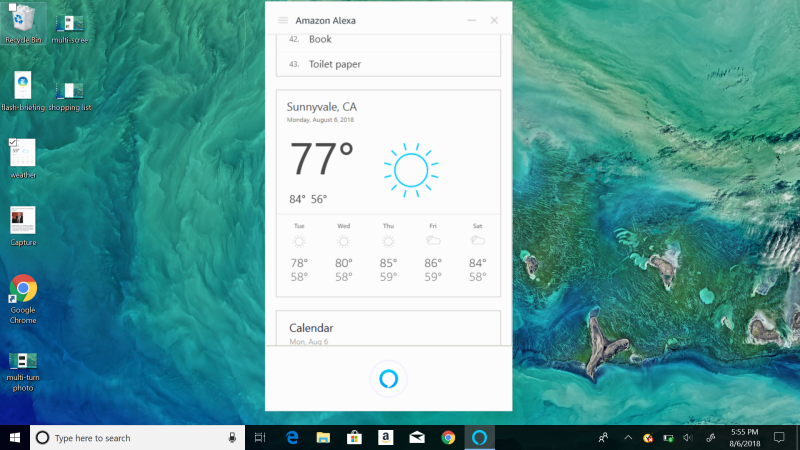Open Microsoft Store from taskbar
This screenshot has height=450, width=800.
354,438
